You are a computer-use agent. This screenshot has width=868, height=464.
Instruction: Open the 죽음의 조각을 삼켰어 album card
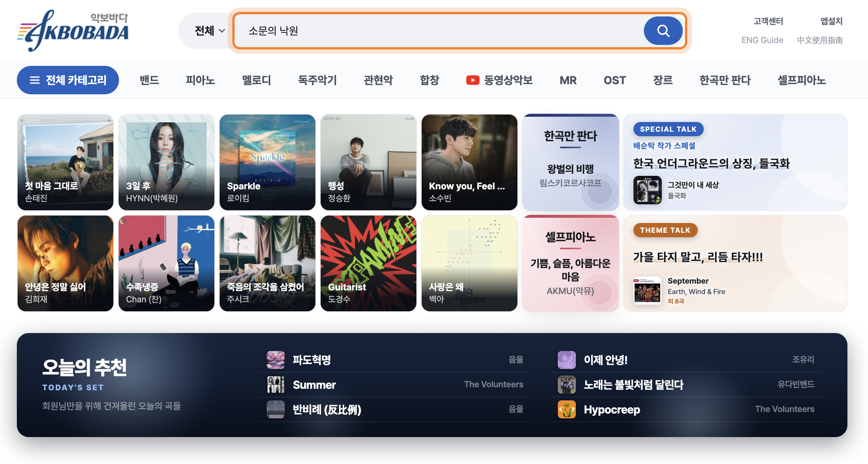[x=268, y=263]
